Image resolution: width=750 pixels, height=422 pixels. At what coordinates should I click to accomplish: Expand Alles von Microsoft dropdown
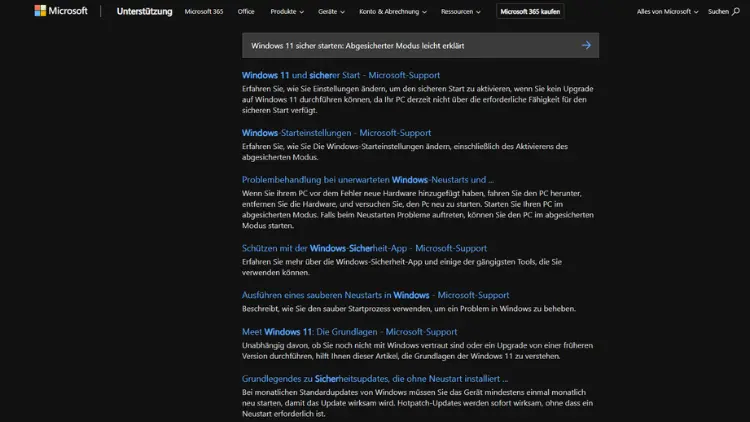pos(667,11)
